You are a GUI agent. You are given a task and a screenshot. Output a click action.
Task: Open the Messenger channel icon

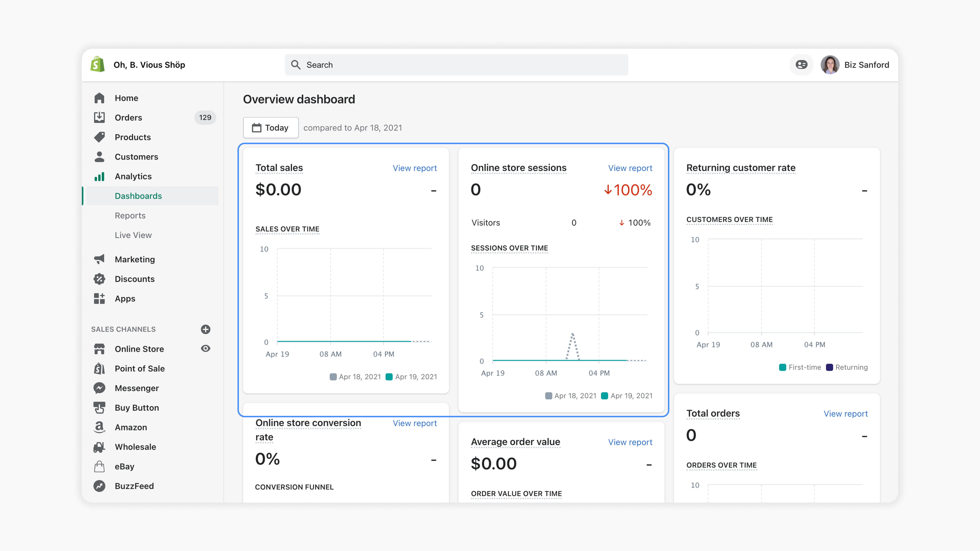click(99, 388)
